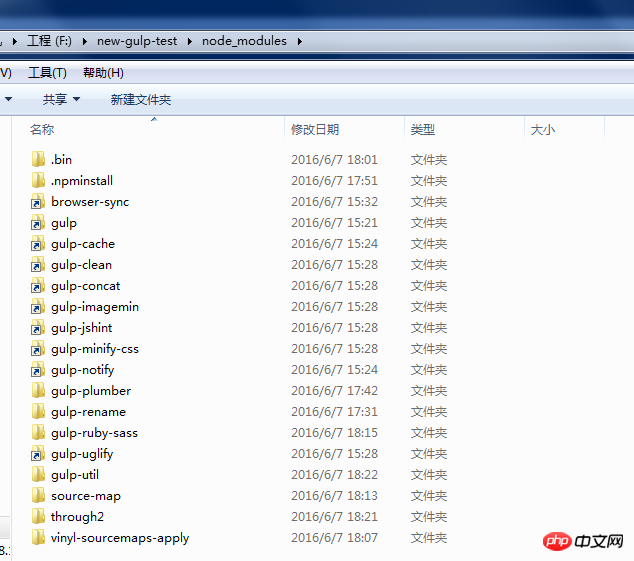Screen dimensions: 634x561
Task: Open the 工具(T) menu
Action: (47, 73)
